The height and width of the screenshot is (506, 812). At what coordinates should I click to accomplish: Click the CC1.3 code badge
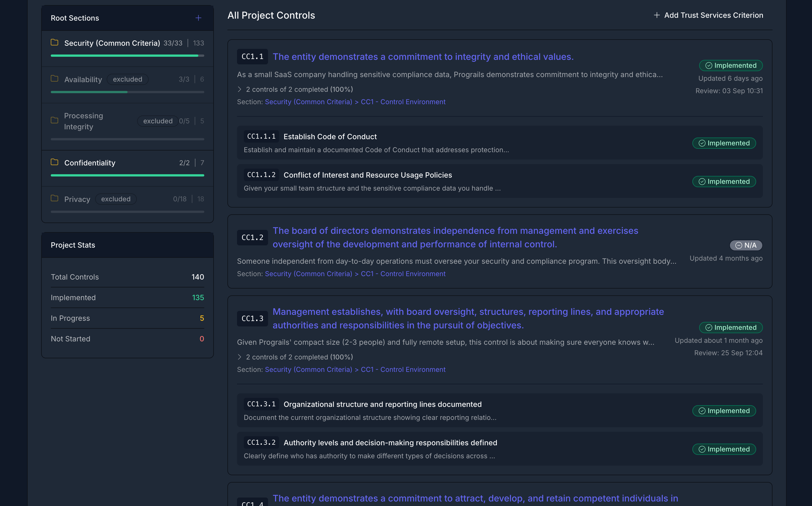pyautogui.click(x=253, y=319)
